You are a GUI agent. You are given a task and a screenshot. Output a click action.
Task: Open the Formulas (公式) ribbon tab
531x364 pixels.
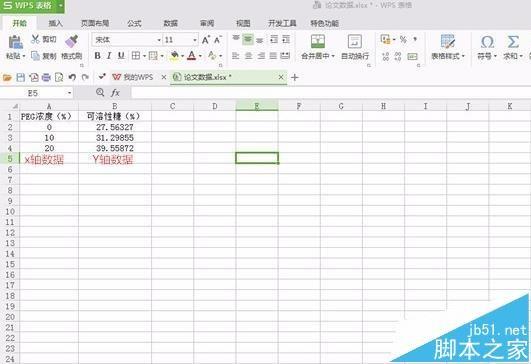pos(134,23)
